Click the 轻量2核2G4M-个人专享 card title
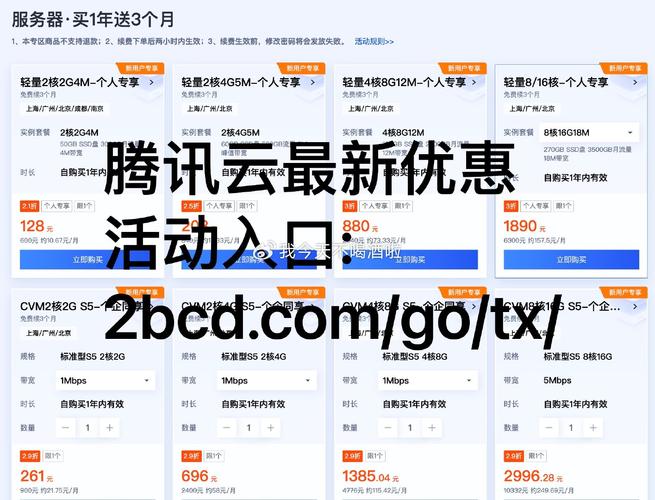The width and height of the screenshot is (655, 500). click(x=79, y=82)
